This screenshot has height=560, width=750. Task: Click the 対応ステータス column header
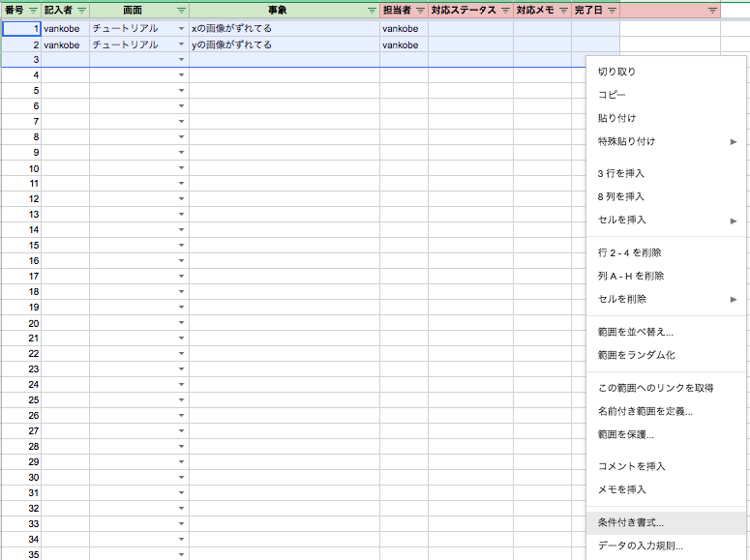coord(470,11)
